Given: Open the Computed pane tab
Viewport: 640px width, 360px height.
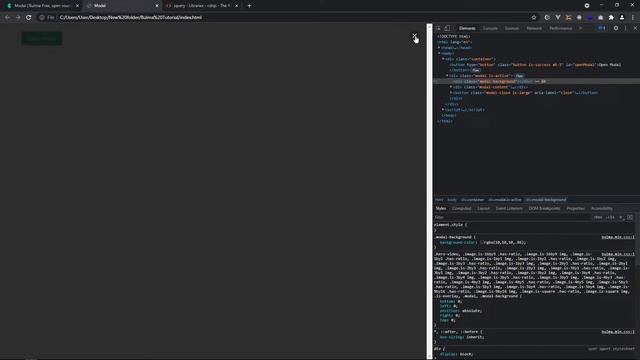Looking at the screenshot, I should pyautogui.click(x=462, y=209).
